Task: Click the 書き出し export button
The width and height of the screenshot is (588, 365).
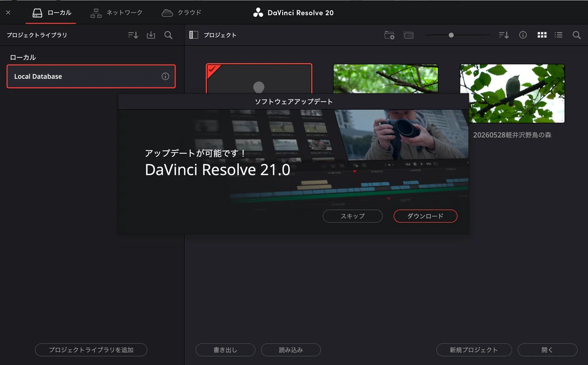Action: point(225,350)
